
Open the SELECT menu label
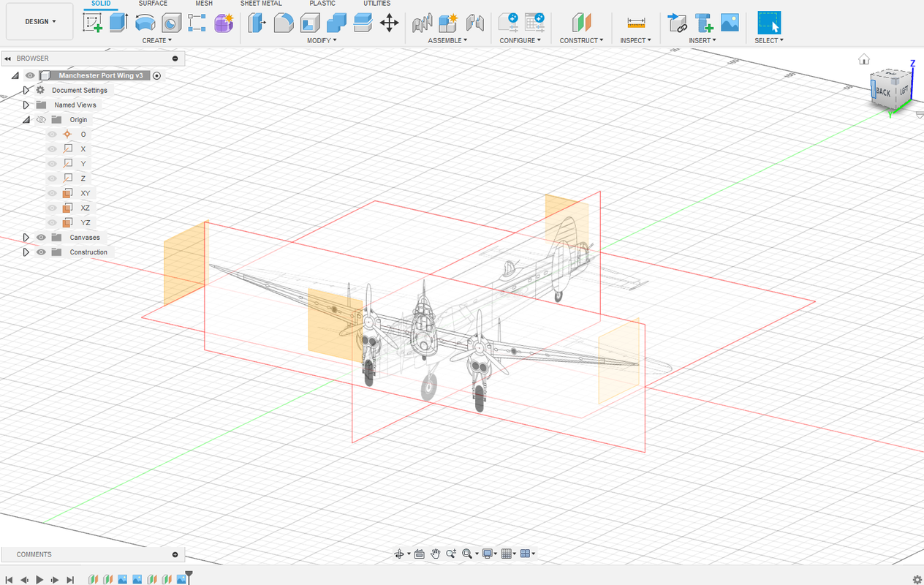click(769, 40)
